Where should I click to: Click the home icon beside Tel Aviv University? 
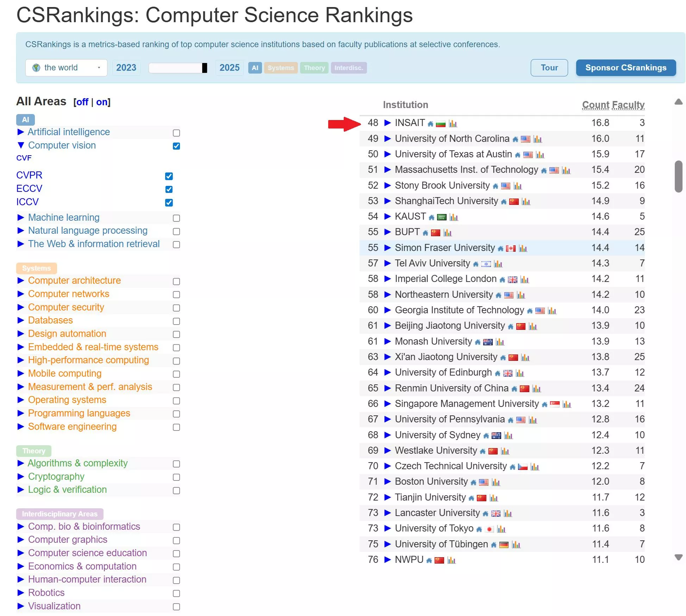[x=476, y=264]
